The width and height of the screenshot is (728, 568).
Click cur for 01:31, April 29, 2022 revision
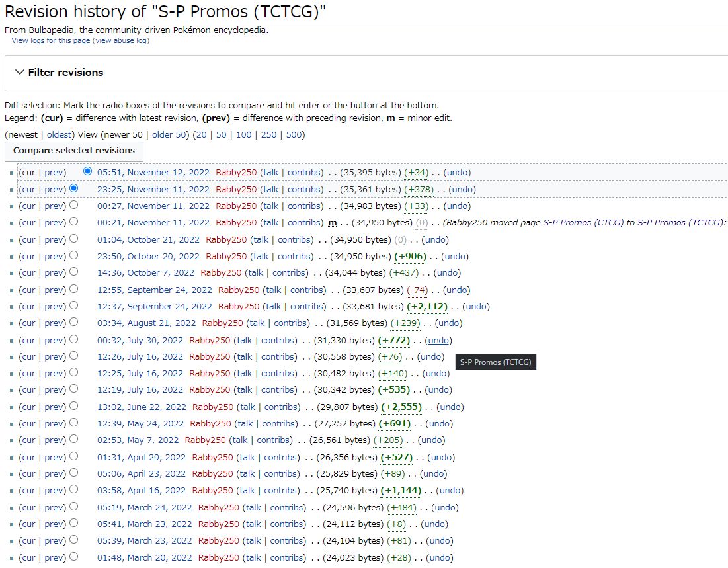(28, 458)
